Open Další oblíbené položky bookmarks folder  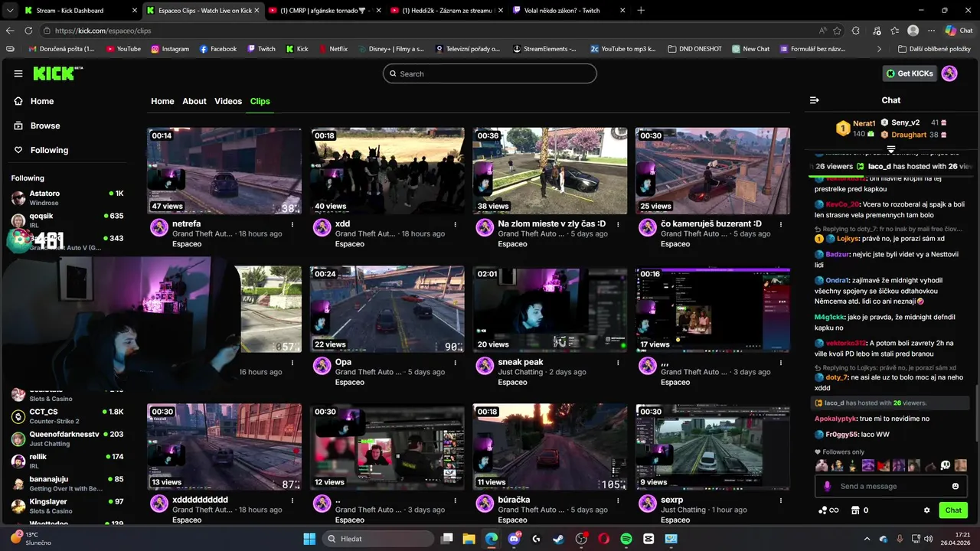pos(935,48)
